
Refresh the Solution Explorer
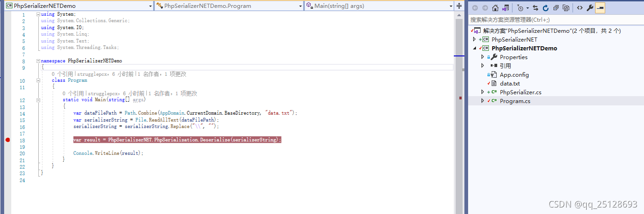pos(546,8)
